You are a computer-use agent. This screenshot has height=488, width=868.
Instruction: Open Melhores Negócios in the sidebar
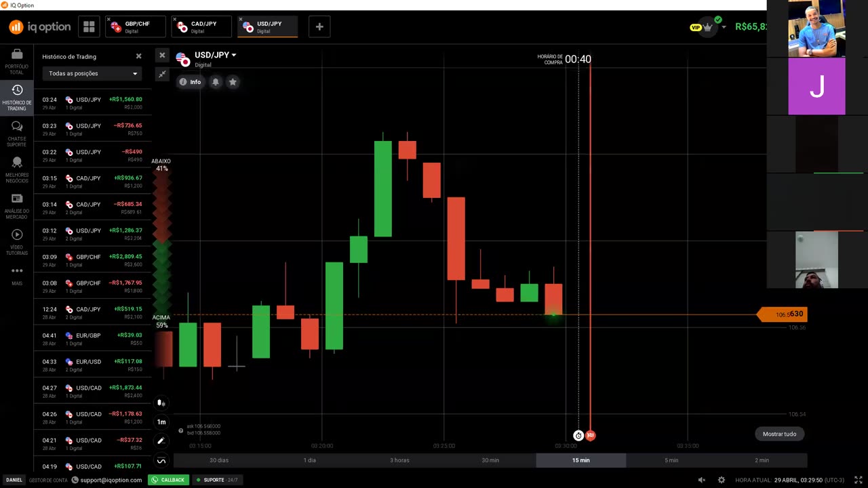[x=17, y=169]
